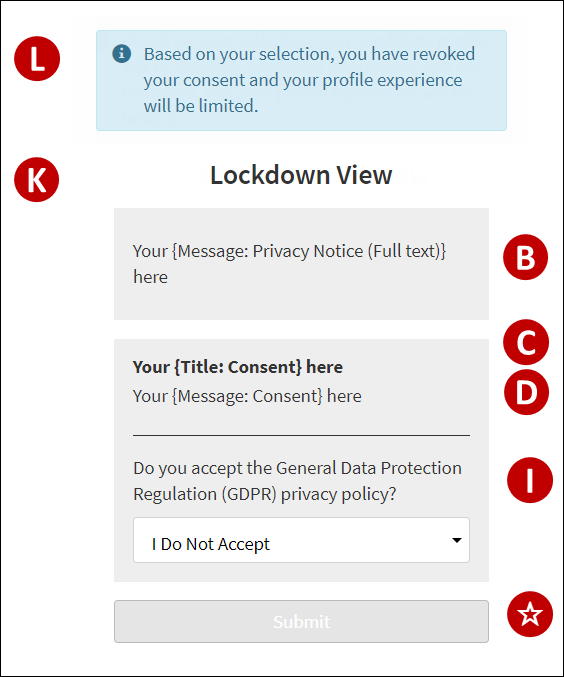Viewport: 564px width, 677px height.
Task: Click the 'Message: Consent' placeholder text
Action: pyautogui.click(x=247, y=396)
